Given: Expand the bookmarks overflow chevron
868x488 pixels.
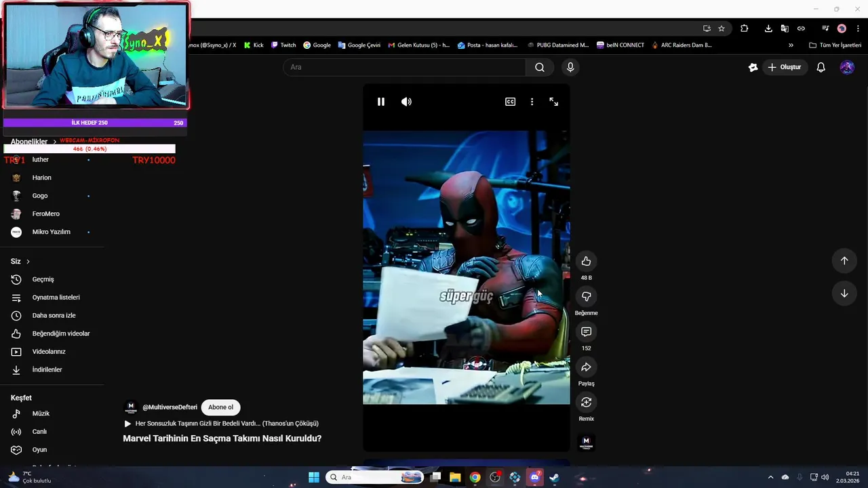Looking at the screenshot, I should pos(791,45).
